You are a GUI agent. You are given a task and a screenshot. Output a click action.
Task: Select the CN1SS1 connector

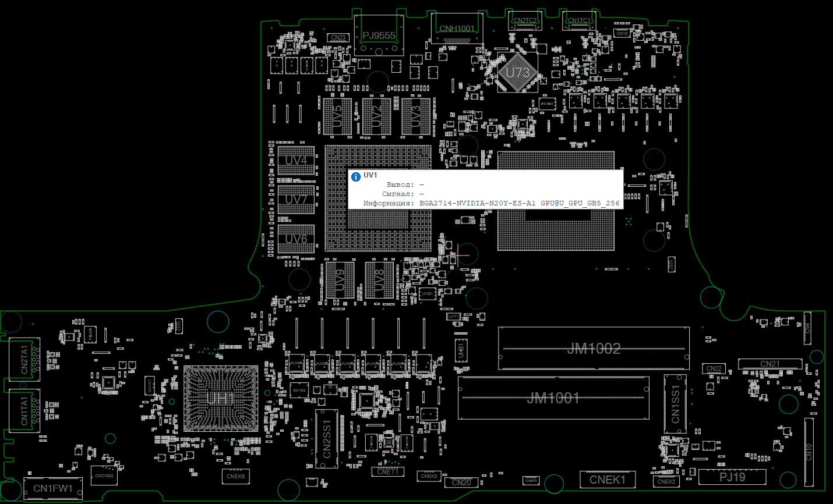(x=675, y=404)
